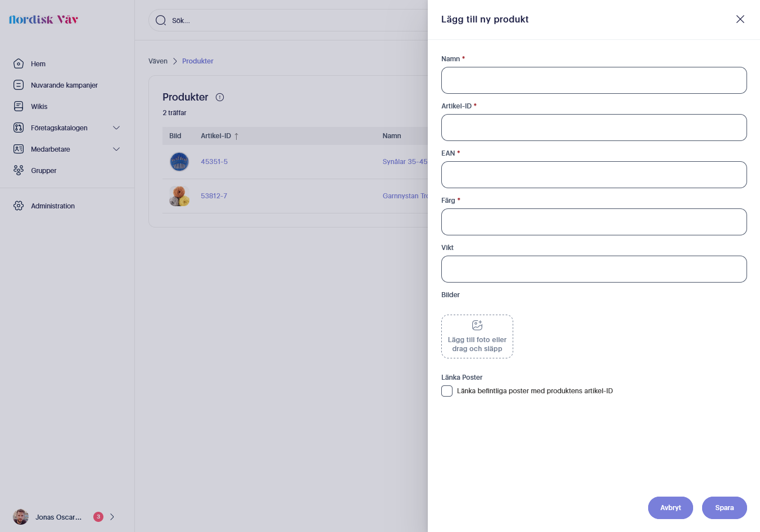Click the info icon next to Produkter

point(220,97)
